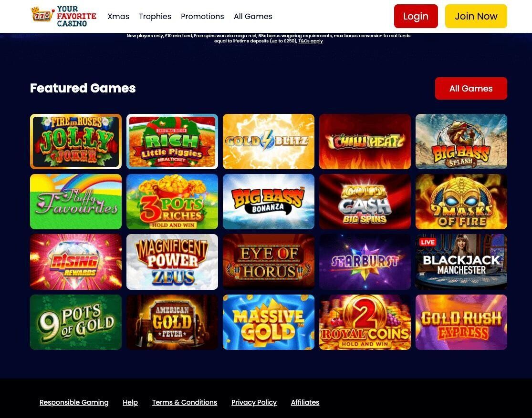Launch Live Blackjack Manchester table
This screenshot has width=532, height=418.
[x=461, y=262]
